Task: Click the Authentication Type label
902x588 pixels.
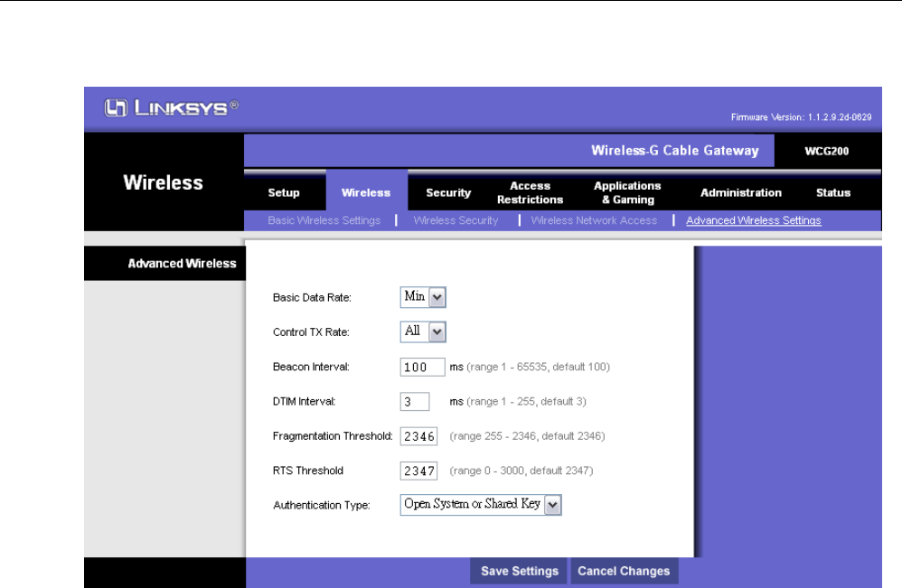Action: [x=322, y=505]
